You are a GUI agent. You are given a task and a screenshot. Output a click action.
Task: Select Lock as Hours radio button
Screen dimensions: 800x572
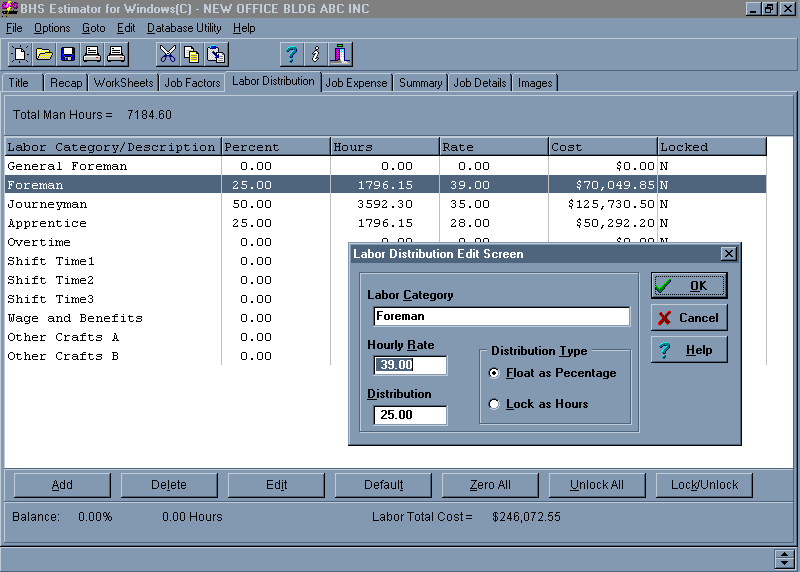[494, 404]
